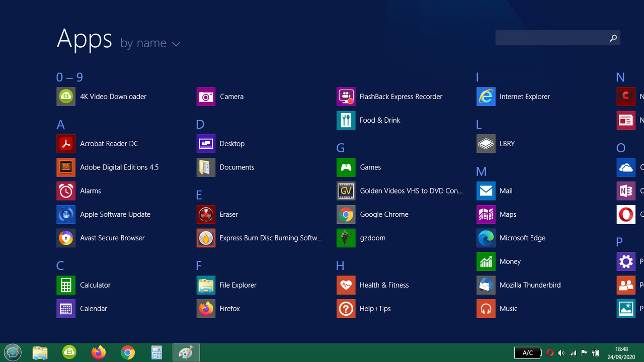Open Avast Secure Browser

101,238
